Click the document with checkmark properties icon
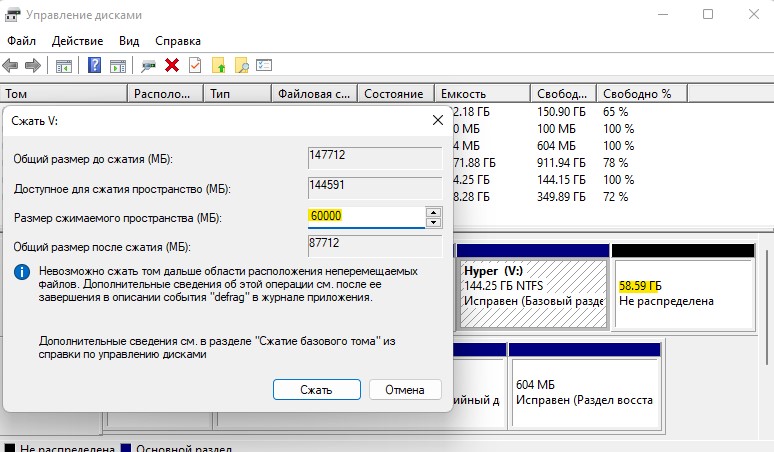This screenshot has height=452, width=774. [x=195, y=65]
